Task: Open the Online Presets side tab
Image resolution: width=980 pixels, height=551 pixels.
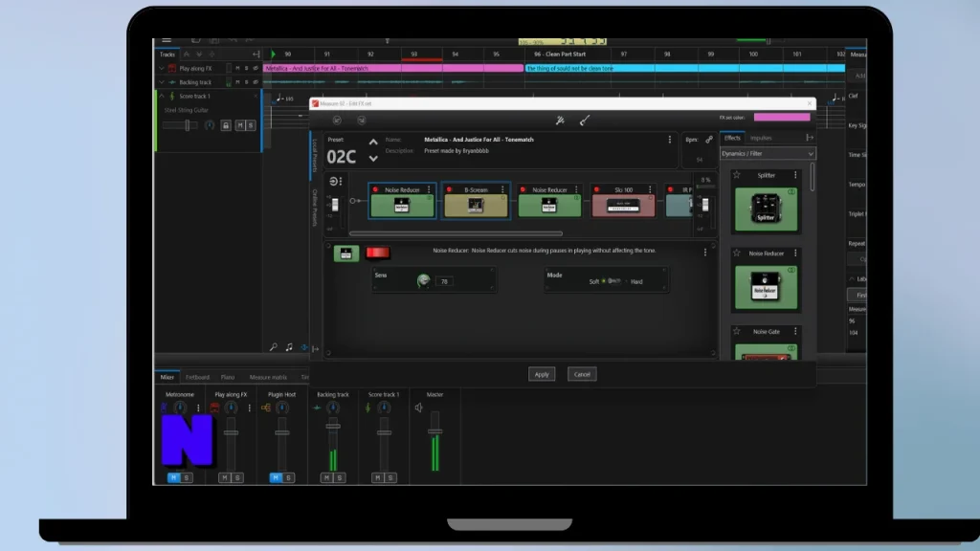Action: tap(314, 208)
